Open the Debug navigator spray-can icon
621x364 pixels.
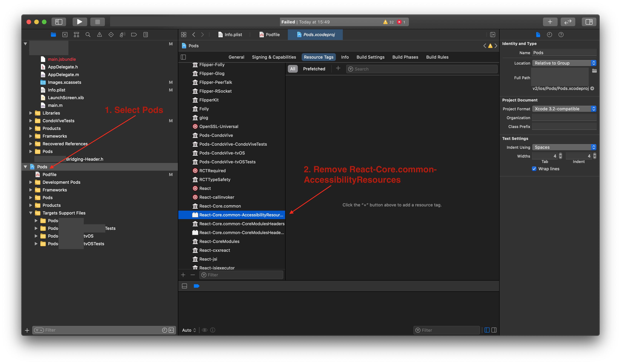[122, 35]
